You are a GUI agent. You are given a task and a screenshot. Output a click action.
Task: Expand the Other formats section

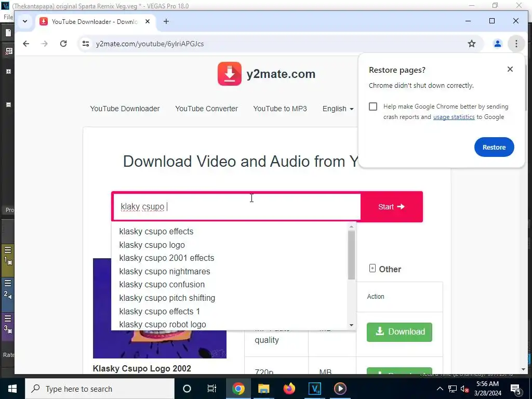[385, 269]
